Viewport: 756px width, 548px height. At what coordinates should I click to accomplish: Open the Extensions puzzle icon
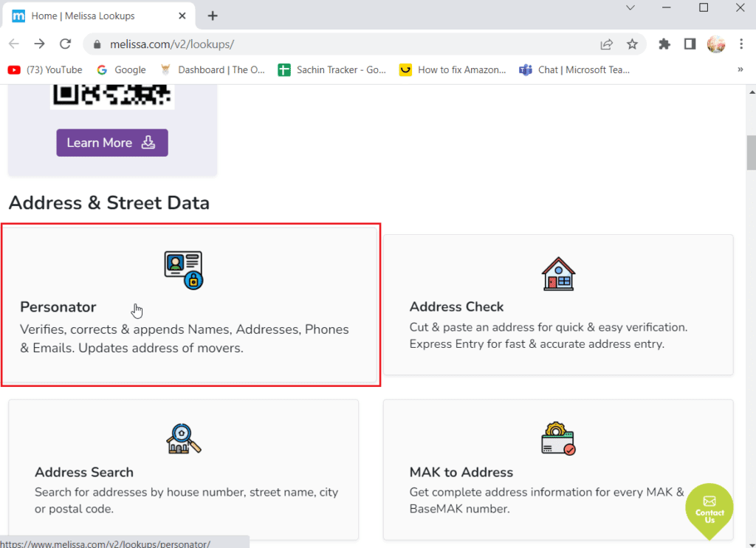click(664, 44)
